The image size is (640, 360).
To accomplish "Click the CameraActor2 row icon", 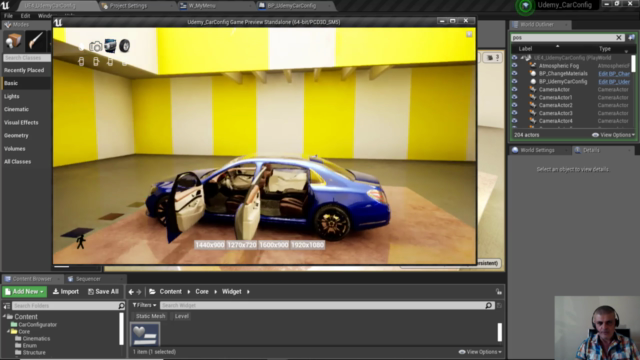I will point(533,105).
